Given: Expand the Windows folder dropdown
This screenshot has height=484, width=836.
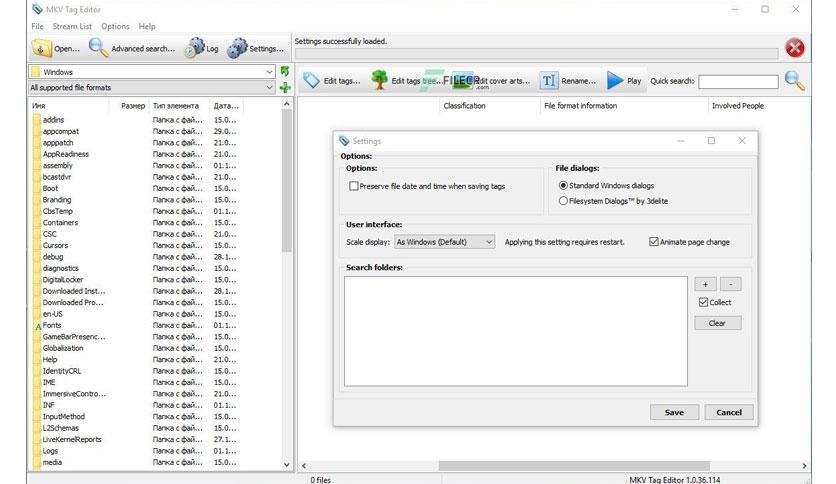Looking at the screenshot, I should click(x=269, y=72).
